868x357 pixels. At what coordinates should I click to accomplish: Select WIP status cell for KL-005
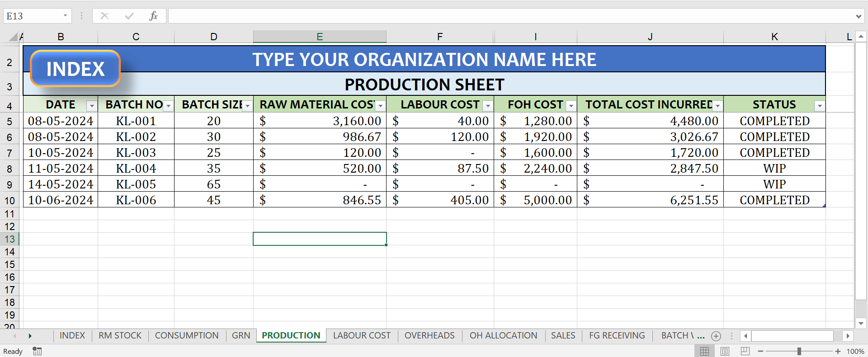click(x=774, y=184)
